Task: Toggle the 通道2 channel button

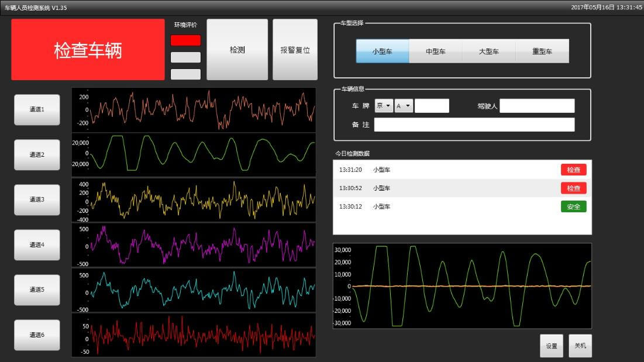Action: 37,155
